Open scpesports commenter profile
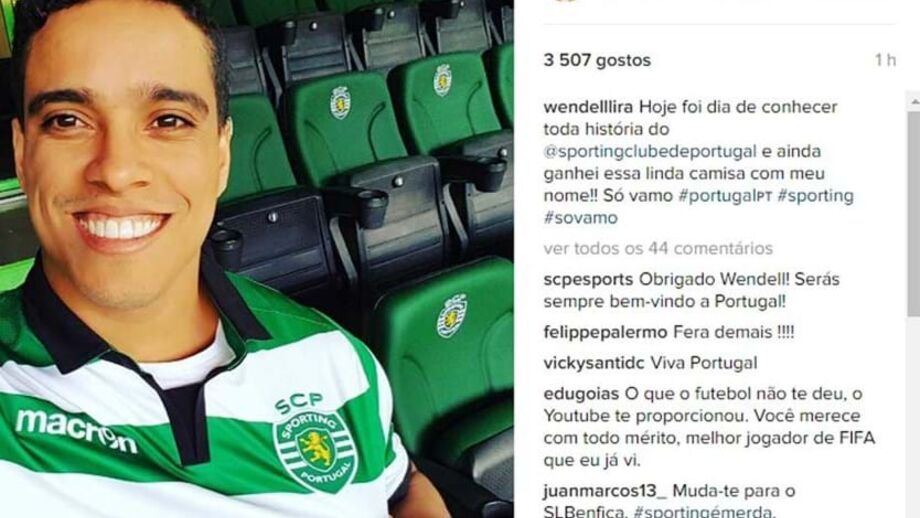920x518 pixels. [588, 280]
